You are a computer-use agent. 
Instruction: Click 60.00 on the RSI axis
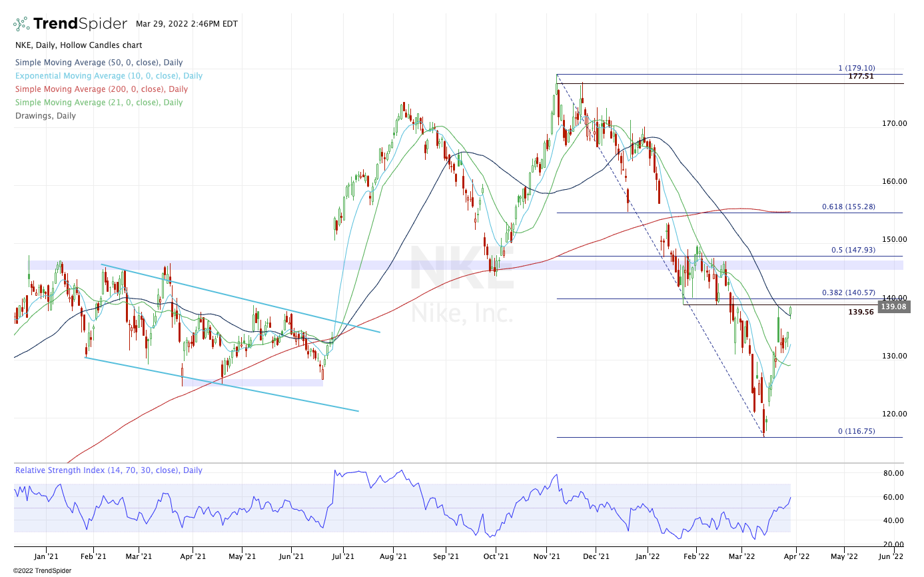tap(893, 497)
